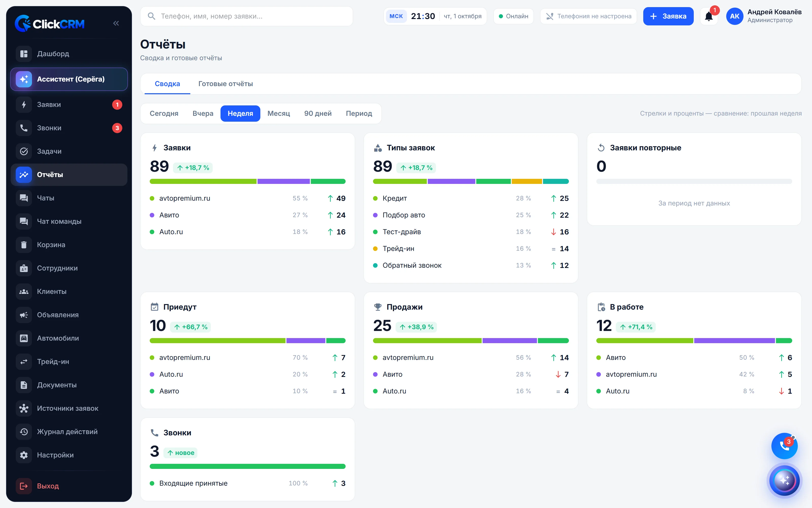Switch to the Сводка tab
Image resolution: width=812 pixels, height=508 pixels.
click(x=167, y=84)
